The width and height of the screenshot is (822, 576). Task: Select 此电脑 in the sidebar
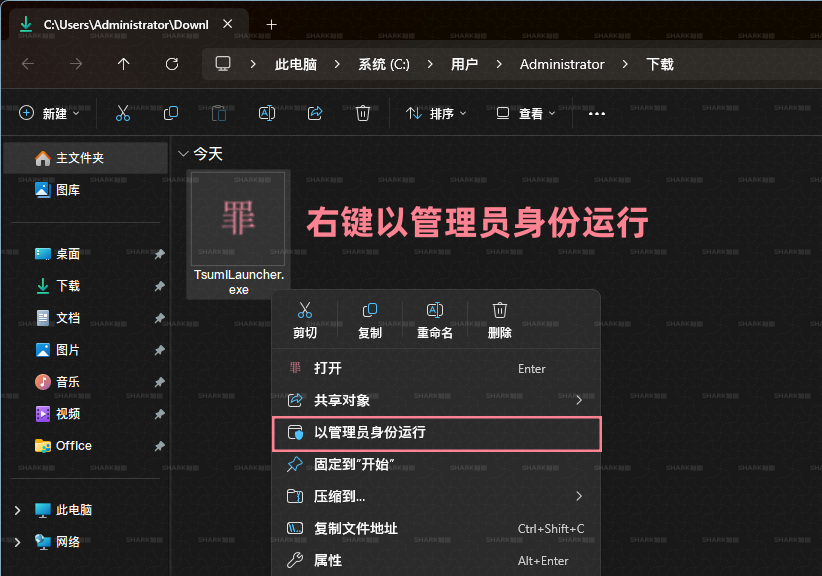click(x=85, y=510)
